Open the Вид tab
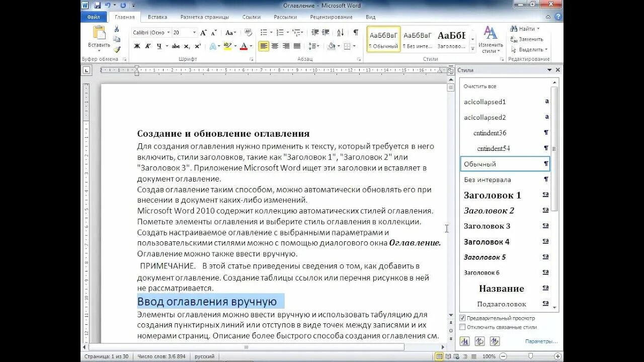 pyautogui.click(x=371, y=17)
